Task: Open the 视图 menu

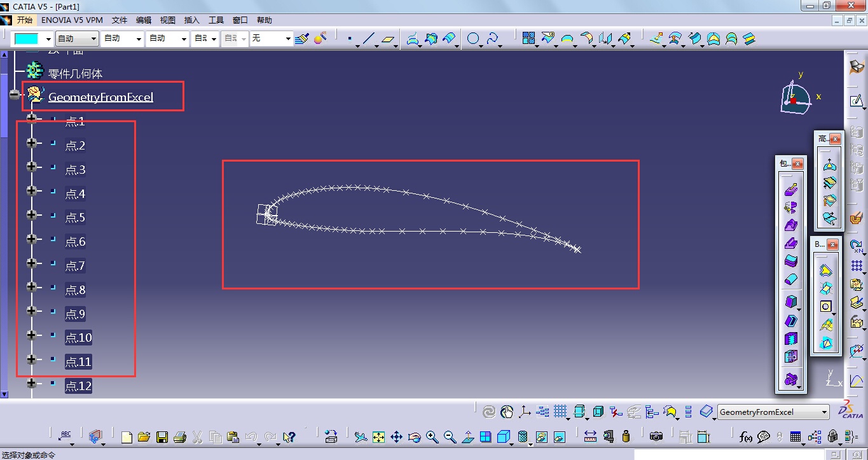Action: (x=168, y=20)
